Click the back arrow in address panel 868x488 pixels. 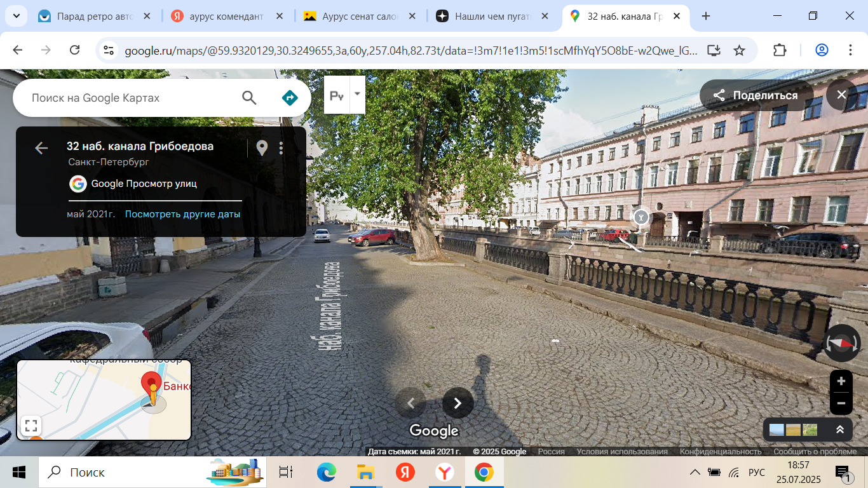tap(41, 148)
